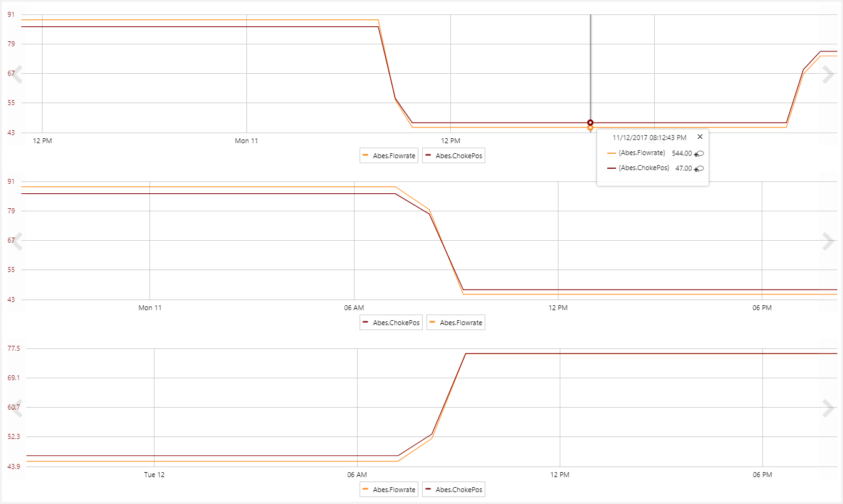Click the orange Flowrate color line in tooltip

pos(612,153)
